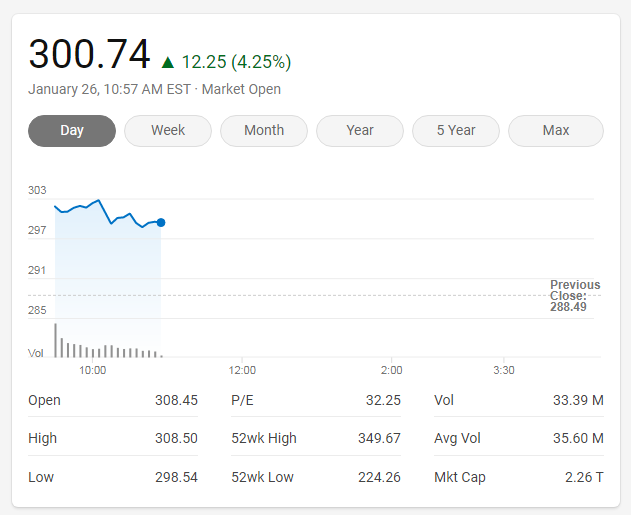Click the tallest volume bar at market open

(55, 341)
